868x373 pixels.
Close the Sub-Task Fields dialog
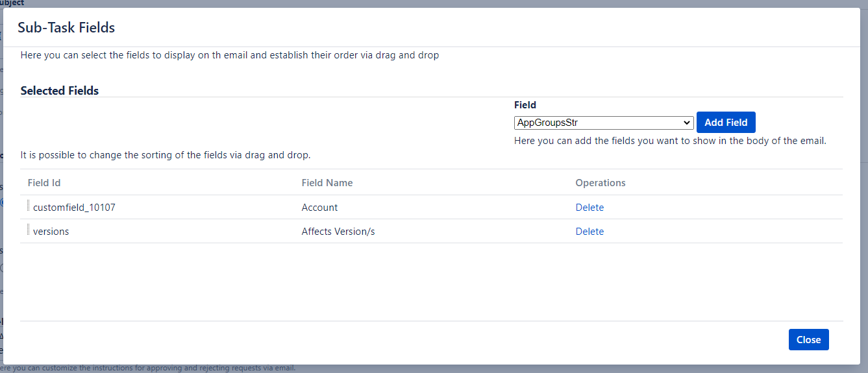[x=808, y=340]
